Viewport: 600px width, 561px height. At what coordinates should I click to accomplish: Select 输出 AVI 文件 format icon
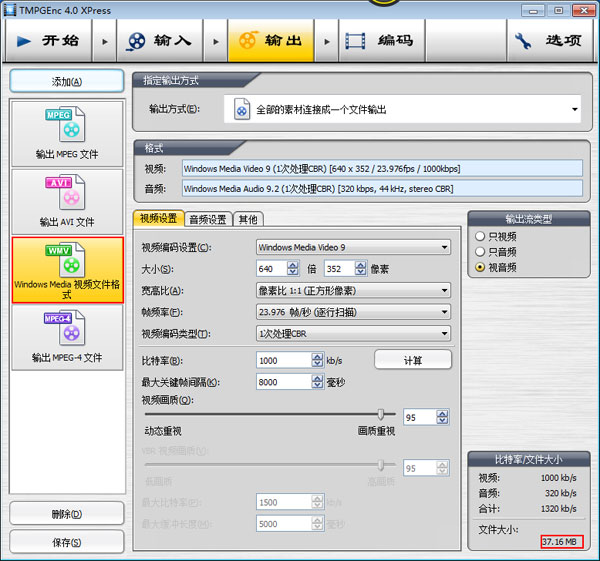click(67, 202)
